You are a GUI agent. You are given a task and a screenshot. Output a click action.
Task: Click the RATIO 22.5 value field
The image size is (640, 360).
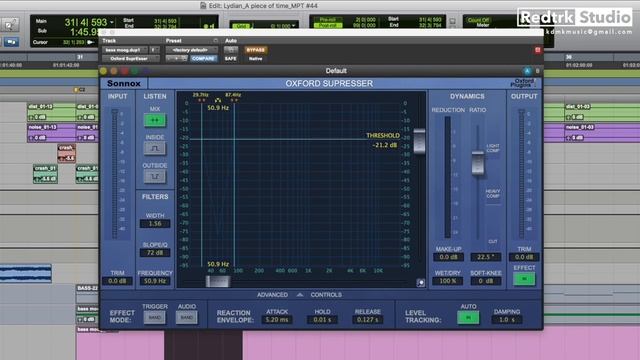(x=485, y=257)
